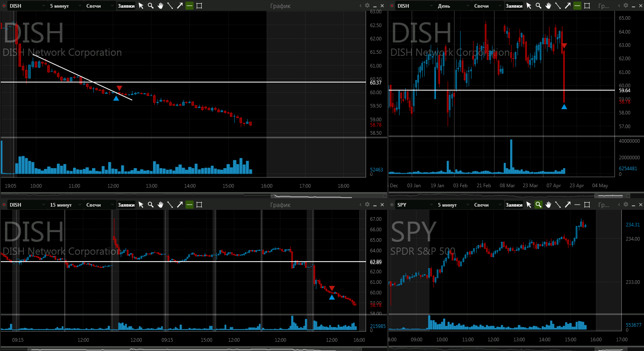
Task: Select the cursor tool in the SPY chart
Action: [x=529, y=205]
